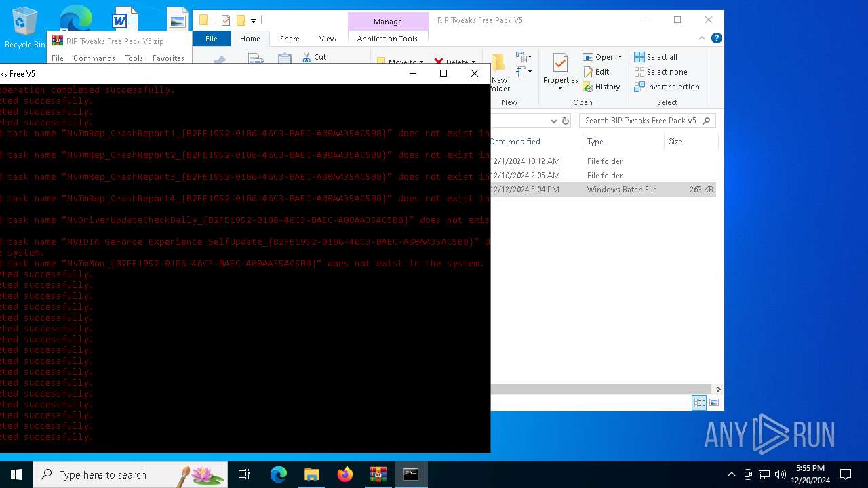
Task: Click the Quick Access new folder icon
Action: [x=241, y=20]
